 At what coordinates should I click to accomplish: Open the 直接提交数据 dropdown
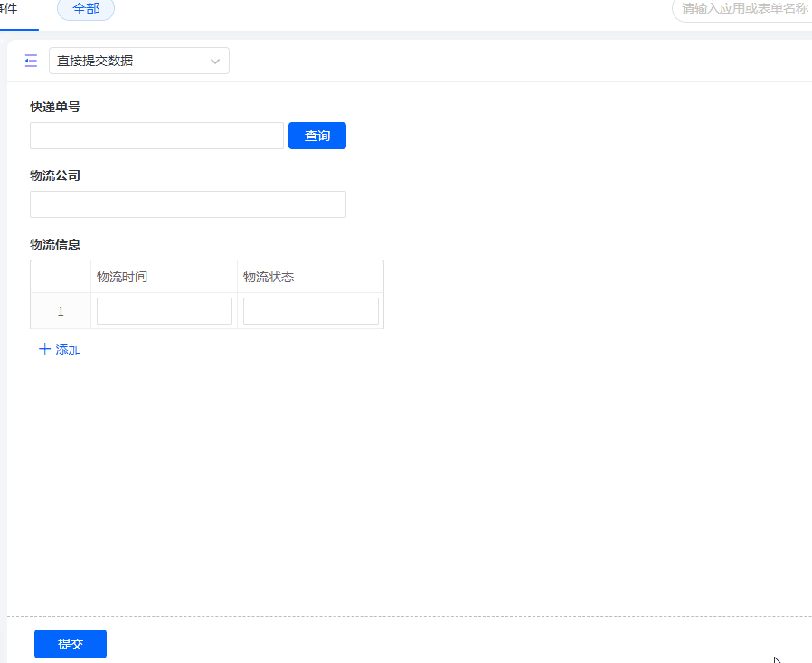130,61
